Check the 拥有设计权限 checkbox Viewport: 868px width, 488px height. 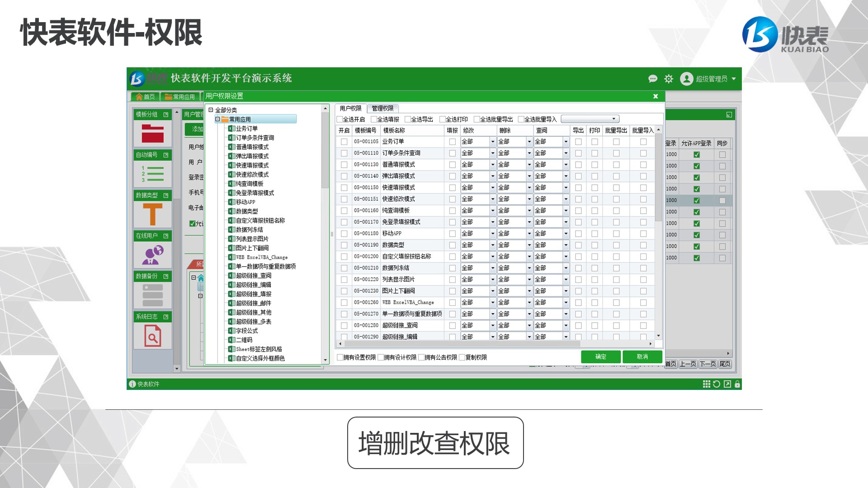tap(381, 357)
